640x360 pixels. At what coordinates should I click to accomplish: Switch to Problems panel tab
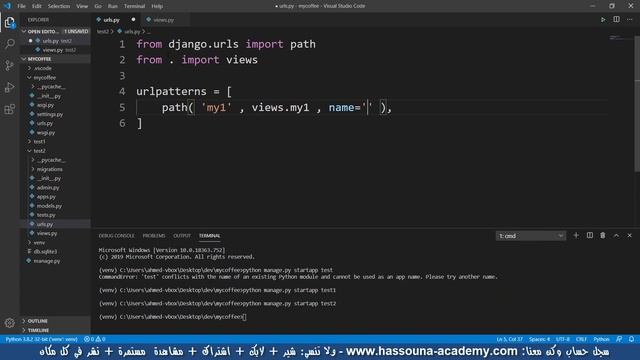coord(154,236)
